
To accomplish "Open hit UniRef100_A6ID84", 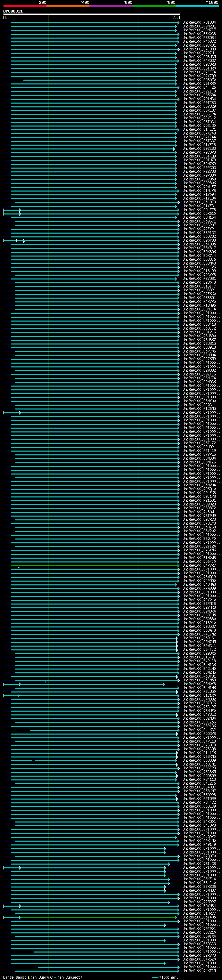I will coord(199,23).
